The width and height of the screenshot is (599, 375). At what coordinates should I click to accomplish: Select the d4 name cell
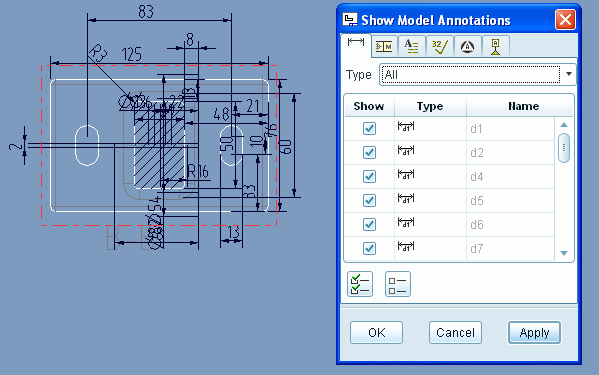[x=510, y=177]
